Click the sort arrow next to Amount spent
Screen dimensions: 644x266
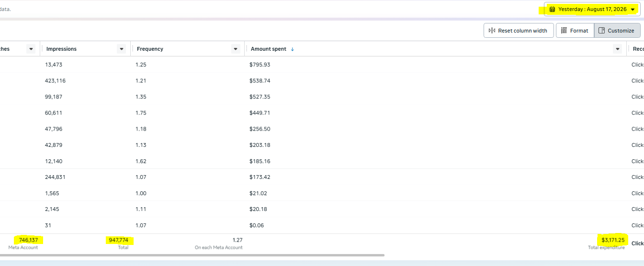[x=293, y=49]
